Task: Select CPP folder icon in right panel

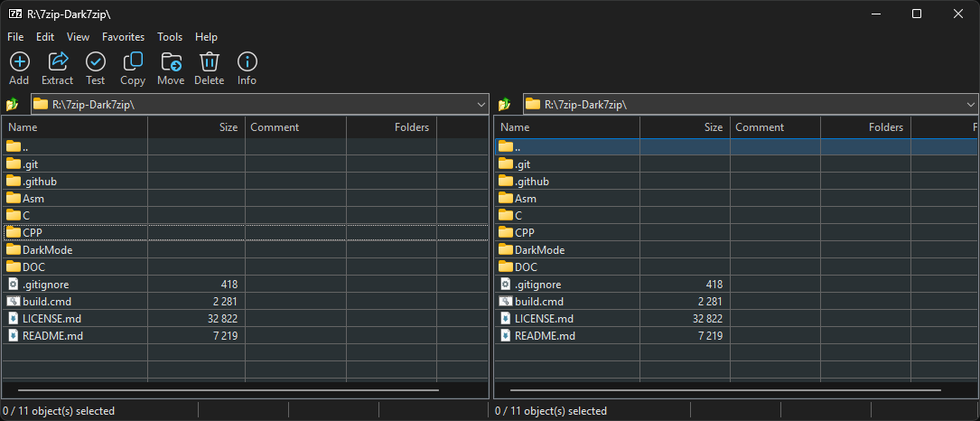Action: pyautogui.click(x=506, y=233)
